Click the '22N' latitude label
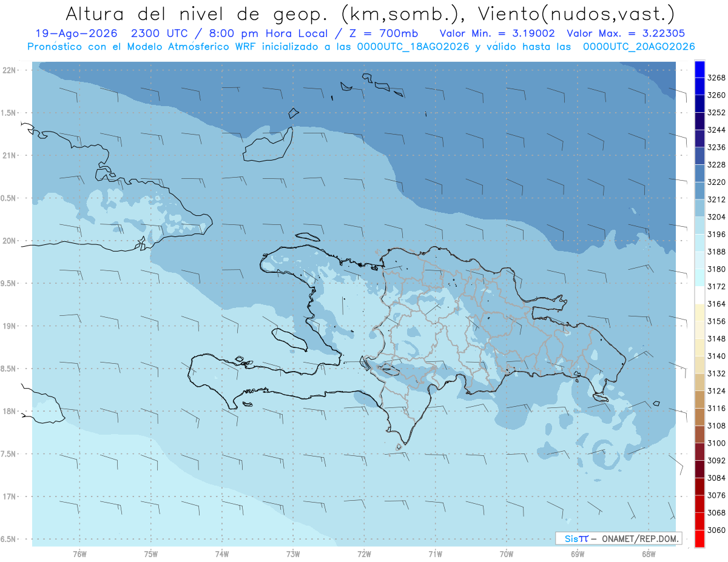This screenshot has height=562, width=728. (x=10, y=70)
